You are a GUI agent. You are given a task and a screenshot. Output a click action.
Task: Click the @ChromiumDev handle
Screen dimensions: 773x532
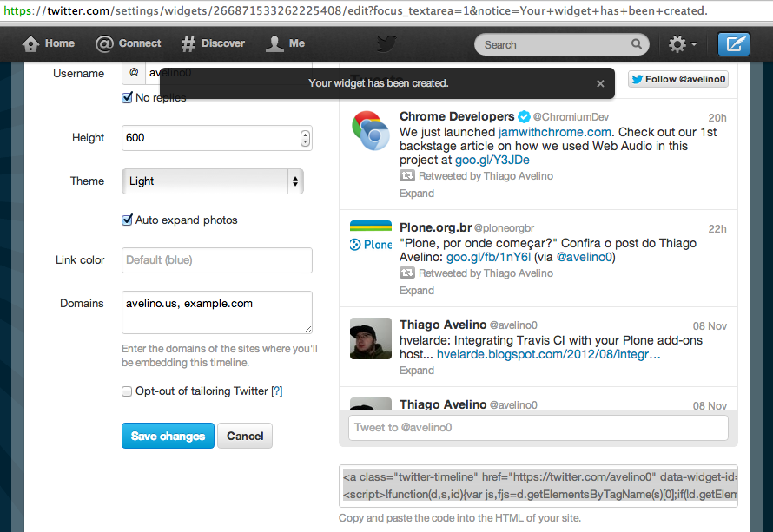pyautogui.click(x=571, y=117)
